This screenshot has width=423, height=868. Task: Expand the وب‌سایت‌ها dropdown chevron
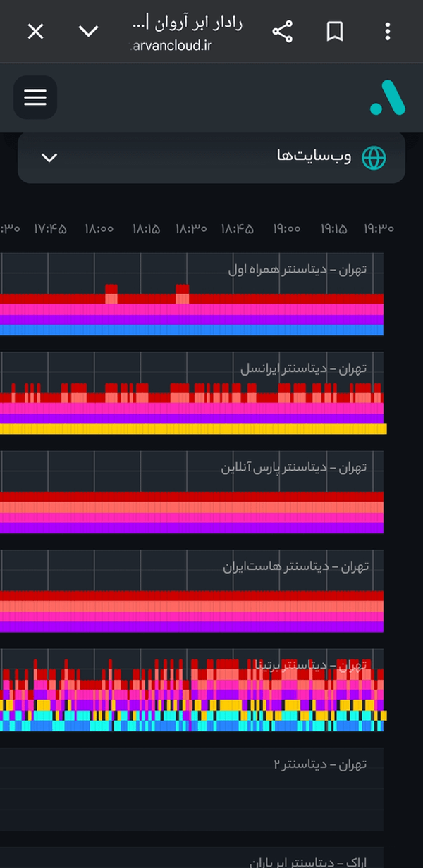49,157
